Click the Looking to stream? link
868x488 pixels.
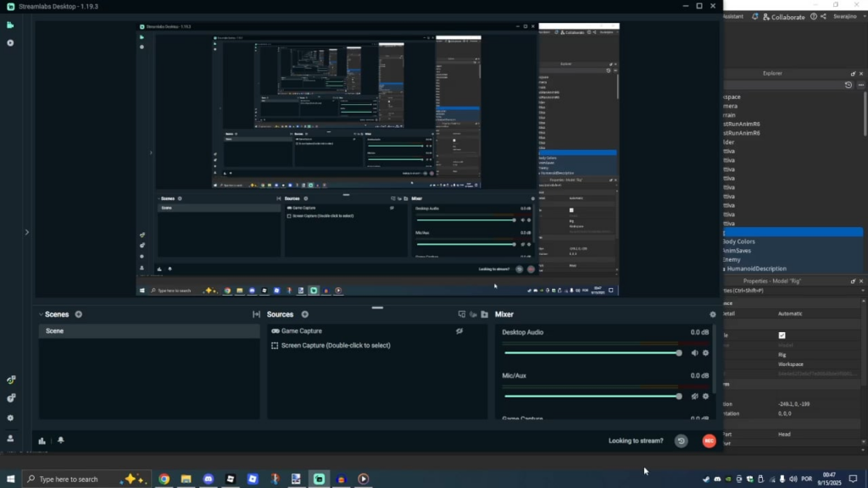point(636,441)
